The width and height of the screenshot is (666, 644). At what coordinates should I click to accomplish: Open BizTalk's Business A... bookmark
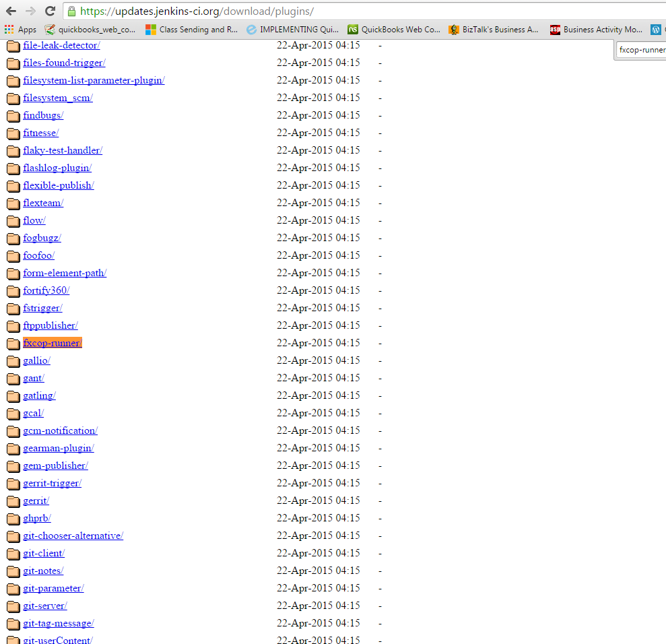tap(494, 30)
